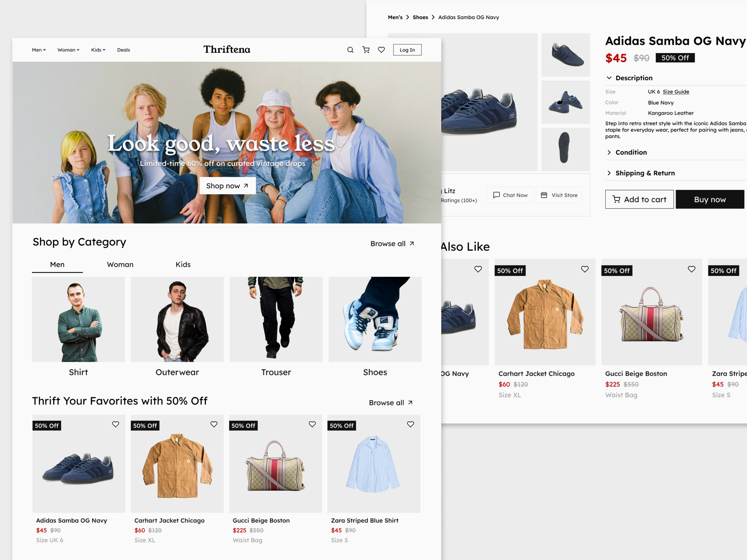Viewport: 747px width, 560px height.
Task: Click the Buy now button
Action: 709,199
